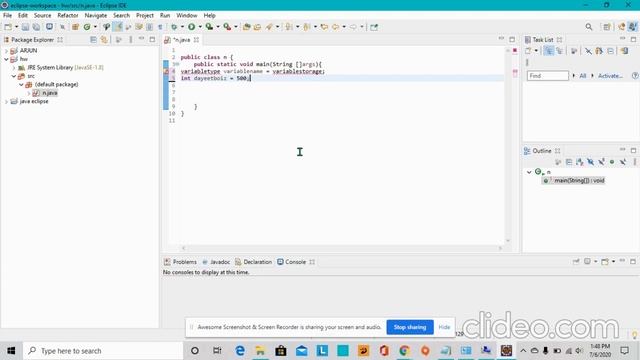Screen dimensions: 640x360
Task: Toggle Hide Non-Public Members green dot in Outline
Action: pos(612,162)
